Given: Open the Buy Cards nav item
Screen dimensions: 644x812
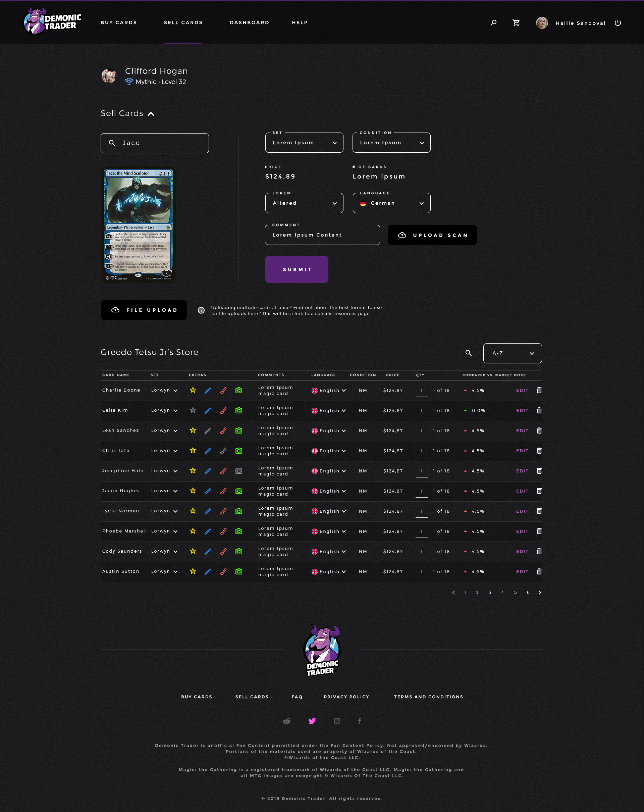Looking at the screenshot, I should coord(118,22).
